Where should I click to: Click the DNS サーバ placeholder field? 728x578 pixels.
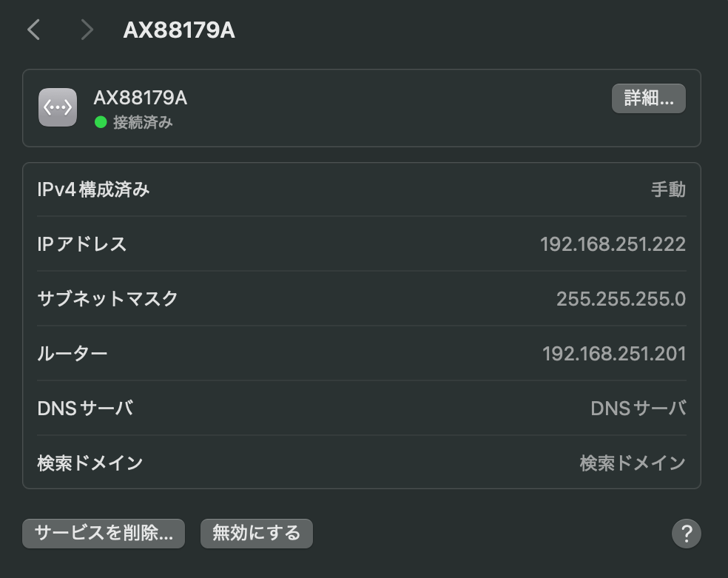638,409
